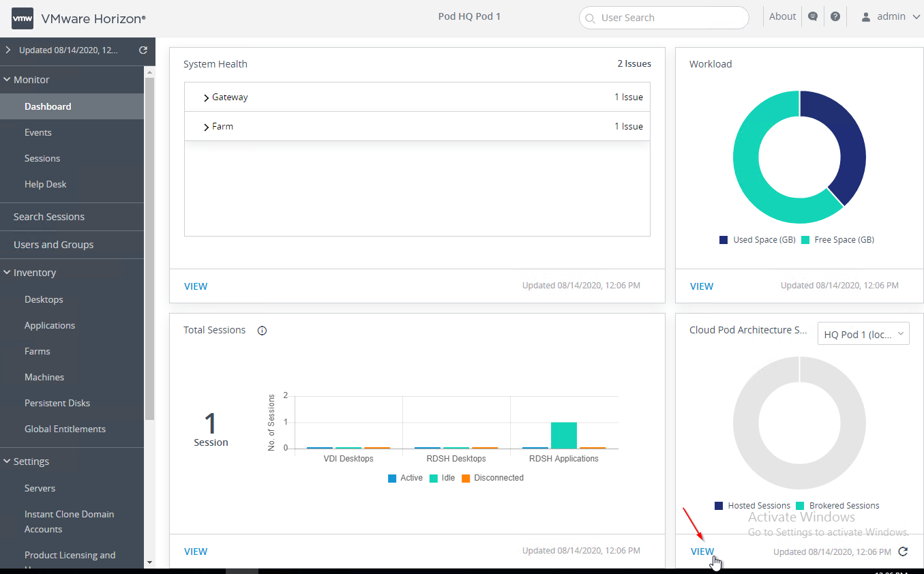Screen dimensions: 924x574
Task: Click the Disconnected legend swatch
Action: point(466,479)
